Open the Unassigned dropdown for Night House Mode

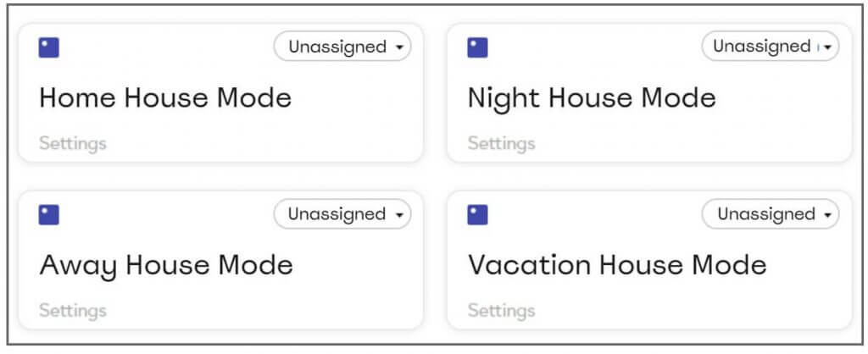click(770, 47)
